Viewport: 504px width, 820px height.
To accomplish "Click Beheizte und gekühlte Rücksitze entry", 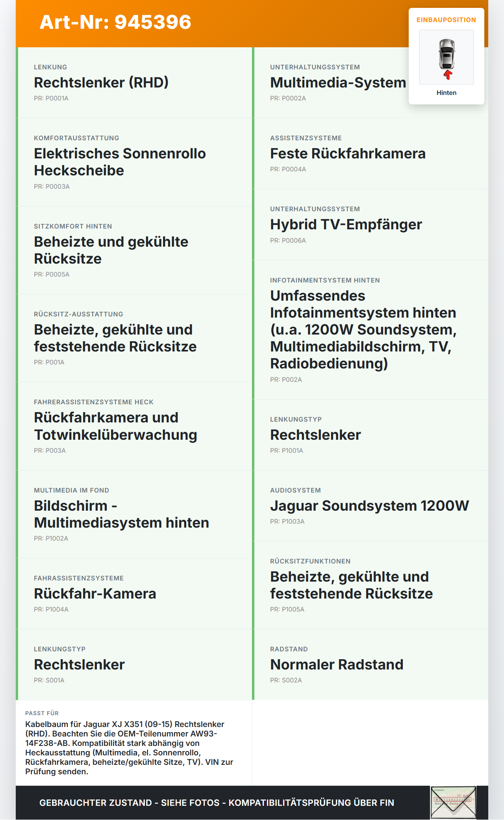I will (134, 250).
